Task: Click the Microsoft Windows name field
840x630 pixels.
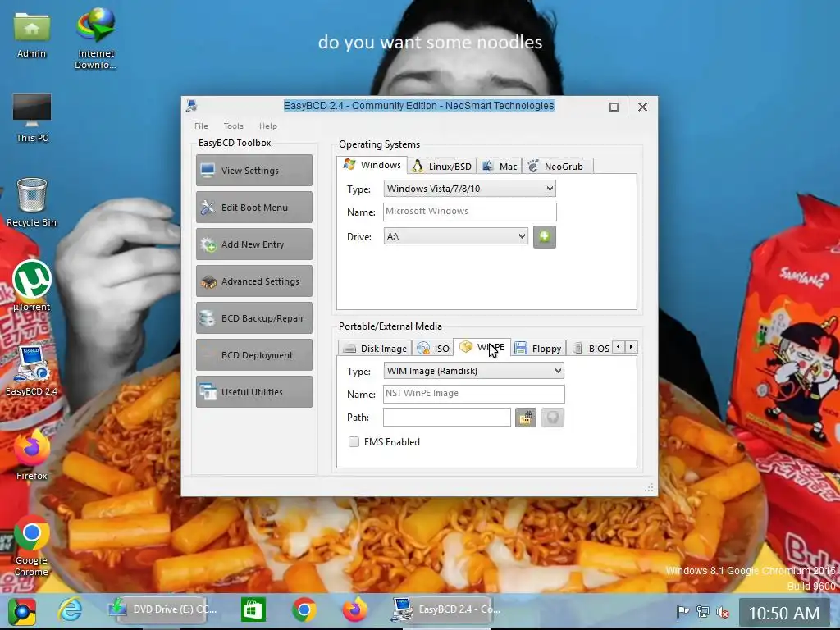Action: [470, 212]
